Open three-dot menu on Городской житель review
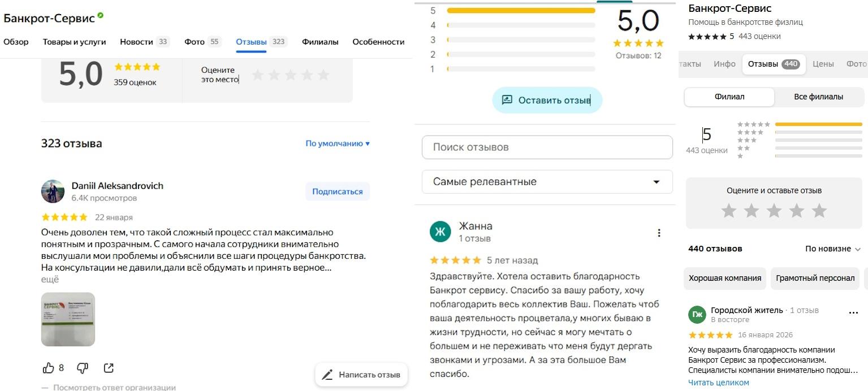The height and width of the screenshot is (391, 868). [854, 312]
